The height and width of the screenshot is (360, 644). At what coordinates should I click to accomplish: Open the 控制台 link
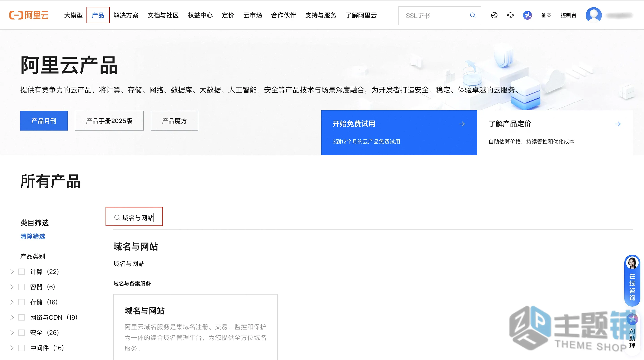[x=568, y=15]
